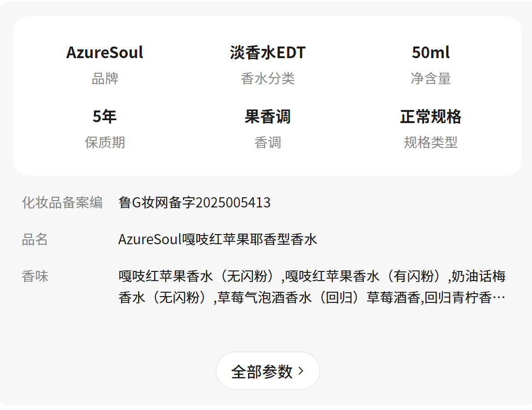The image size is (532, 410).
Task: Select the 果香调 fragrance note value
Action: [x=267, y=116]
